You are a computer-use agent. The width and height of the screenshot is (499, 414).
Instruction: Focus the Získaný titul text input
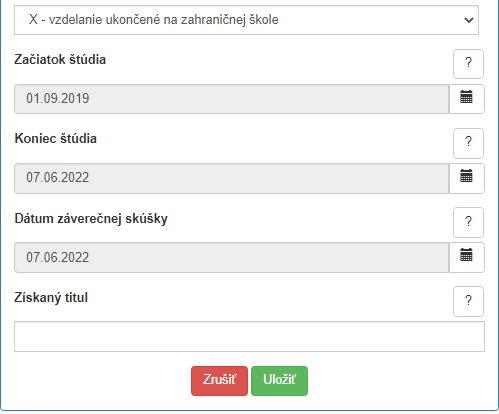pos(249,337)
